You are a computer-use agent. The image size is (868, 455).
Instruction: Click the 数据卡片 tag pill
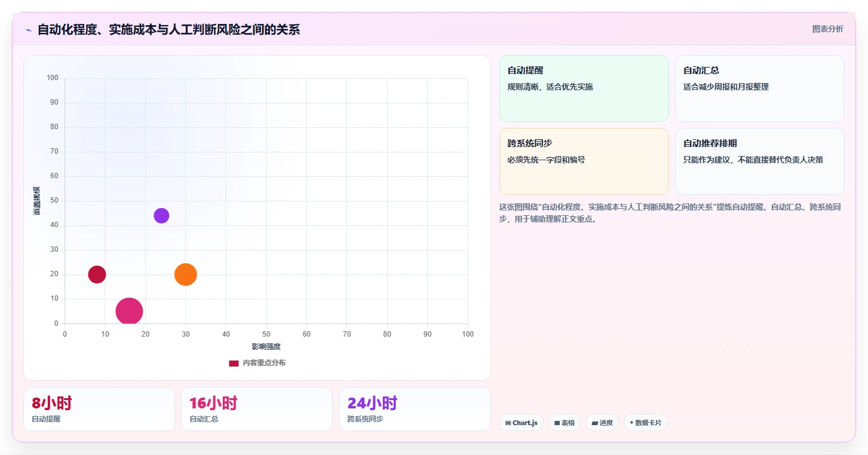click(645, 423)
